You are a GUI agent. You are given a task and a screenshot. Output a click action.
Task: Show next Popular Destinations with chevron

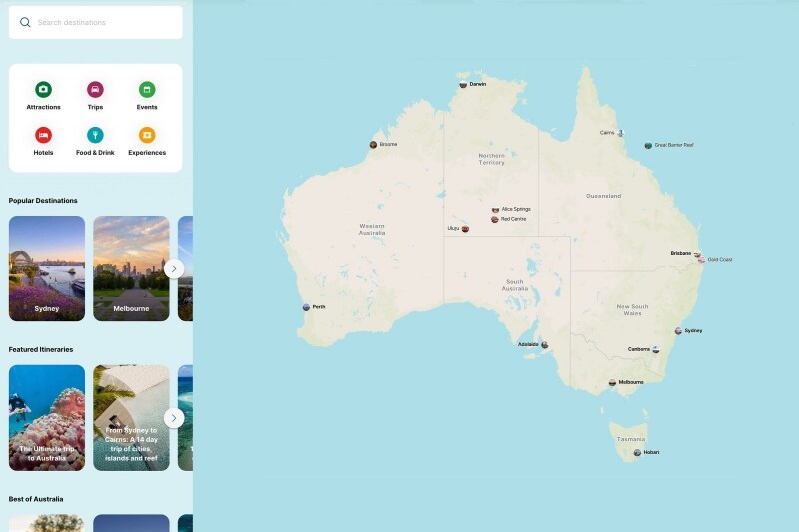pos(174,268)
